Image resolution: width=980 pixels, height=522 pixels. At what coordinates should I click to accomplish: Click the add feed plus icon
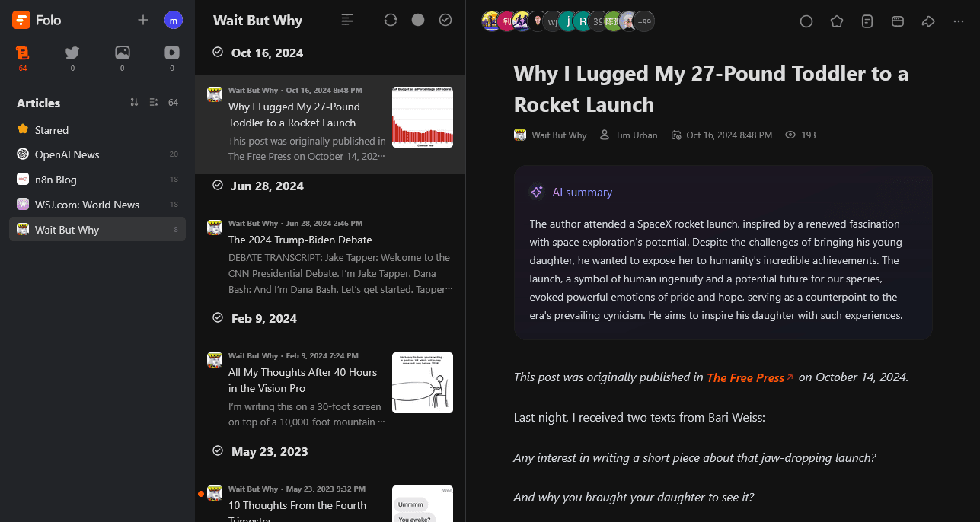(x=143, y=20)
